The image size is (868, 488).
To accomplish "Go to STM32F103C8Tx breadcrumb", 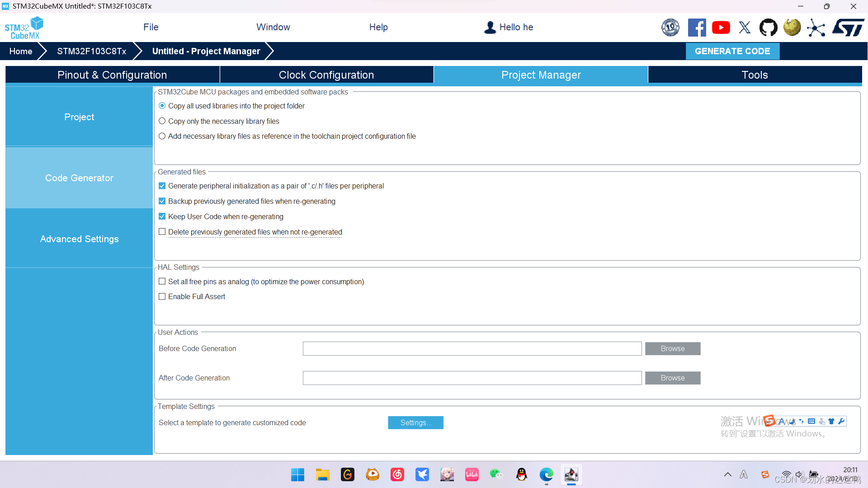I will click(x=91, y=51).
